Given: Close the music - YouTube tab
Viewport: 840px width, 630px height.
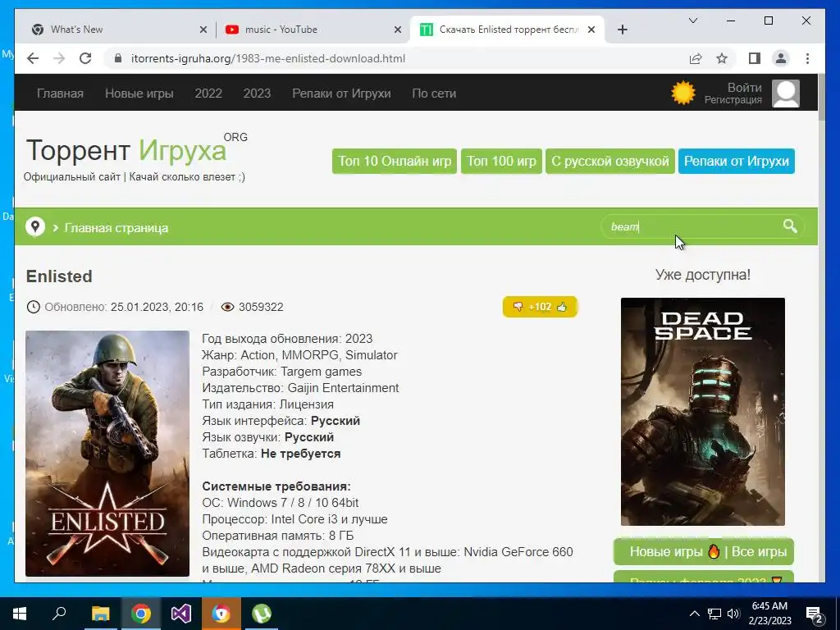Looking at the screenshot, I should coord(398,30).
